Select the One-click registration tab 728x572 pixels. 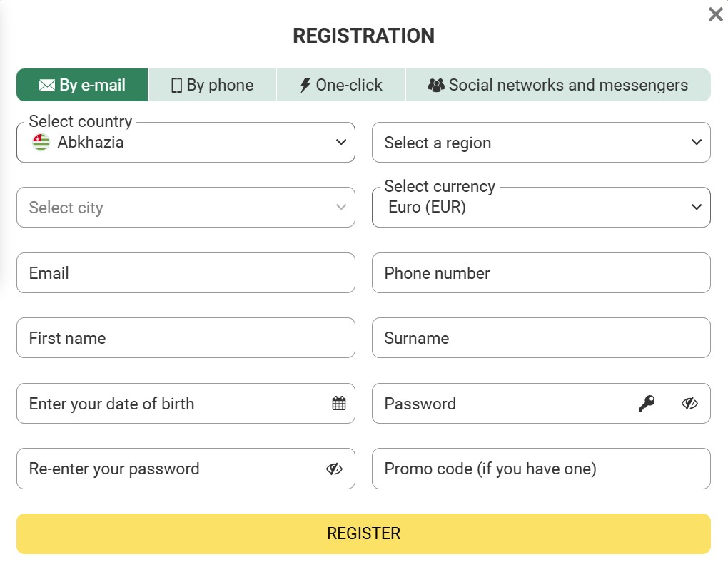341,86
